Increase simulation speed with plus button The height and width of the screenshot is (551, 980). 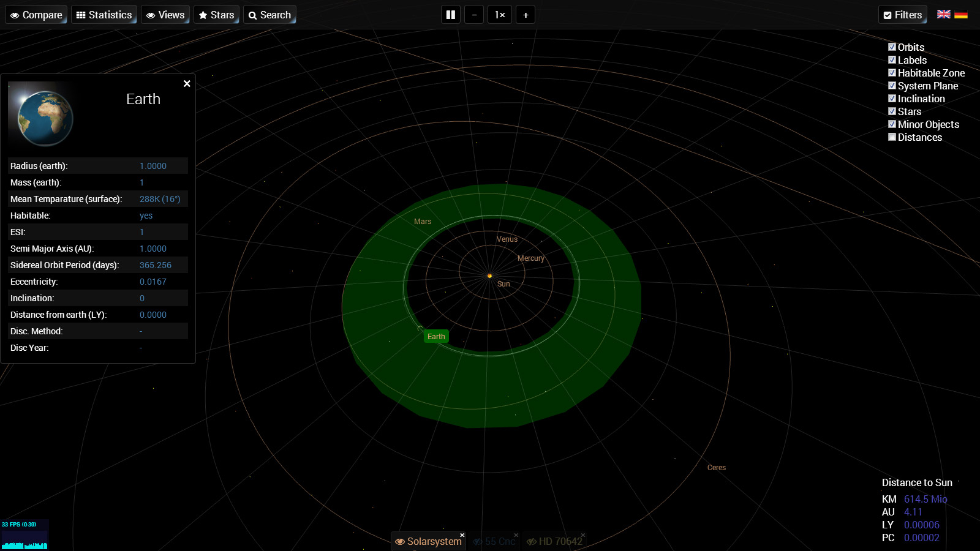point(526,15)
